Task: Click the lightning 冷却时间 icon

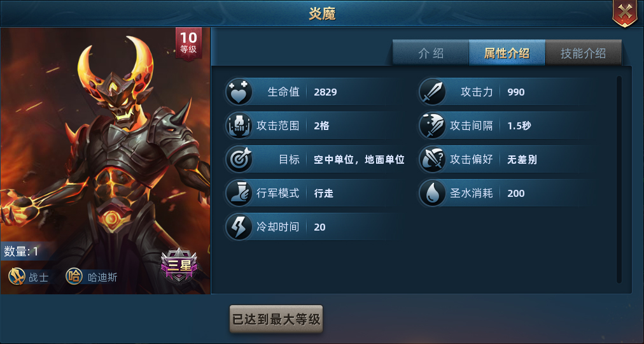Action: coord(239,227)
